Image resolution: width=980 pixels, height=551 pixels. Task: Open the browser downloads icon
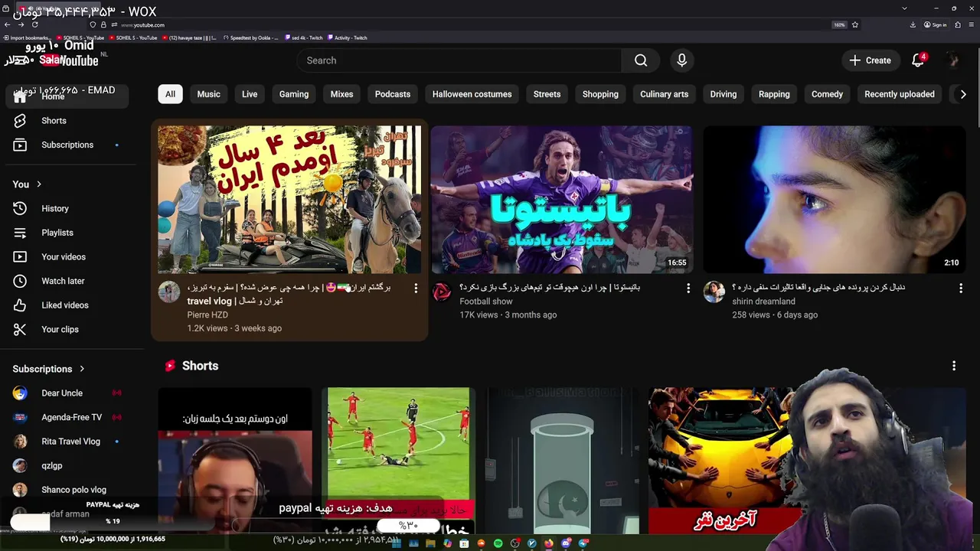913,24
